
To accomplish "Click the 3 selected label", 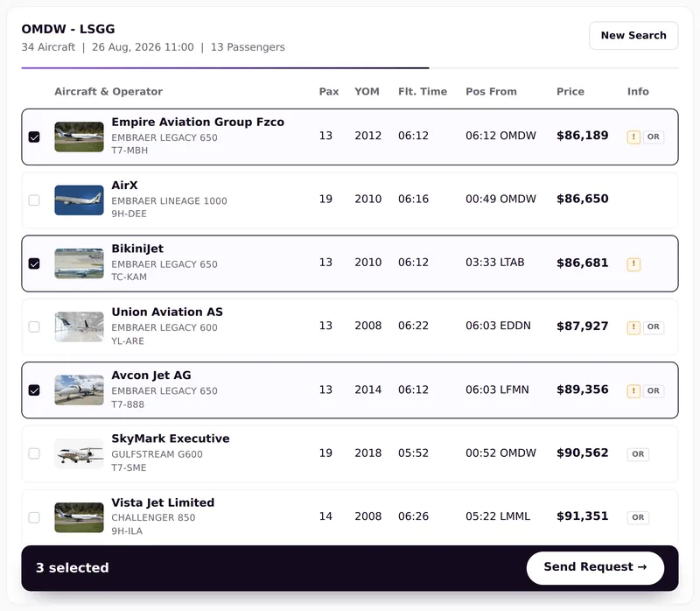I will coord(73,568).
